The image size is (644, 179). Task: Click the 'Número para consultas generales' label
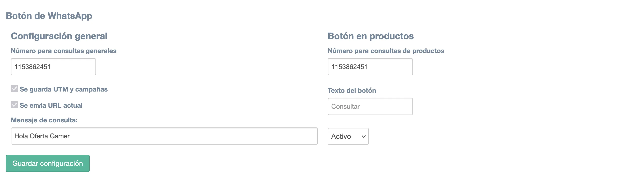coord(63,51)
